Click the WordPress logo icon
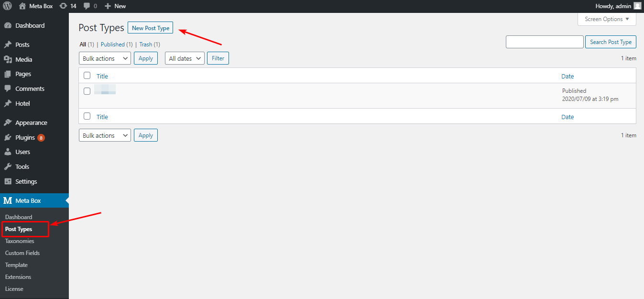Screen dimensions: 644x299 click(x=7, y=6)
